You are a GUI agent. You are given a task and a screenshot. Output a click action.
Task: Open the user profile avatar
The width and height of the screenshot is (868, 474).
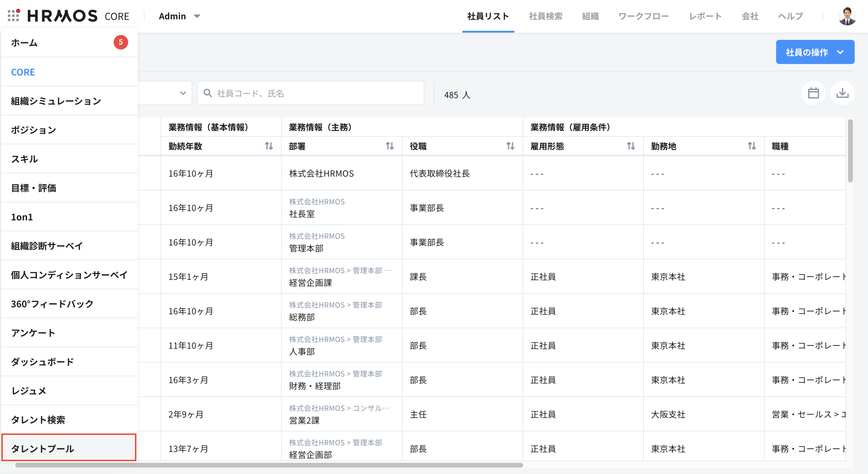[x=847, y=16]
